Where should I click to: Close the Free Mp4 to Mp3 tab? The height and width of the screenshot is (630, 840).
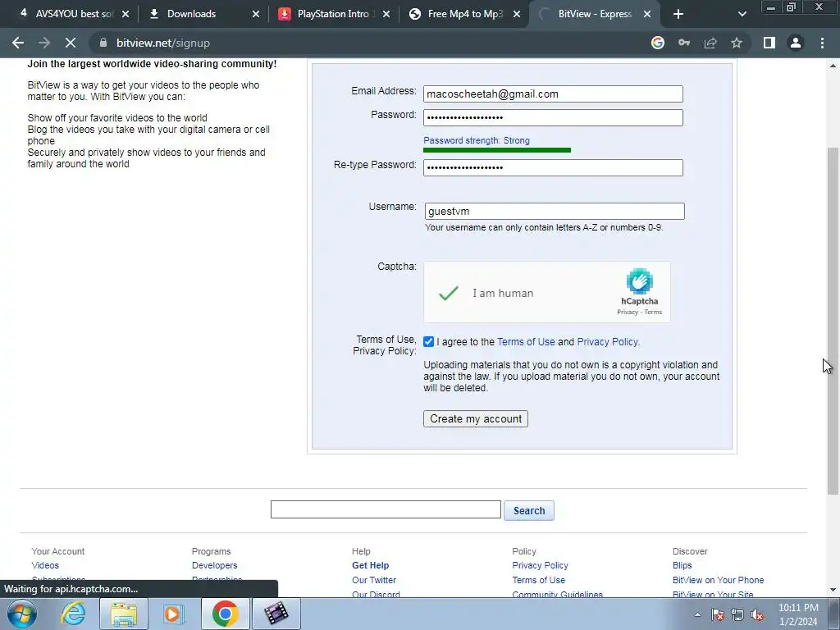517,14
